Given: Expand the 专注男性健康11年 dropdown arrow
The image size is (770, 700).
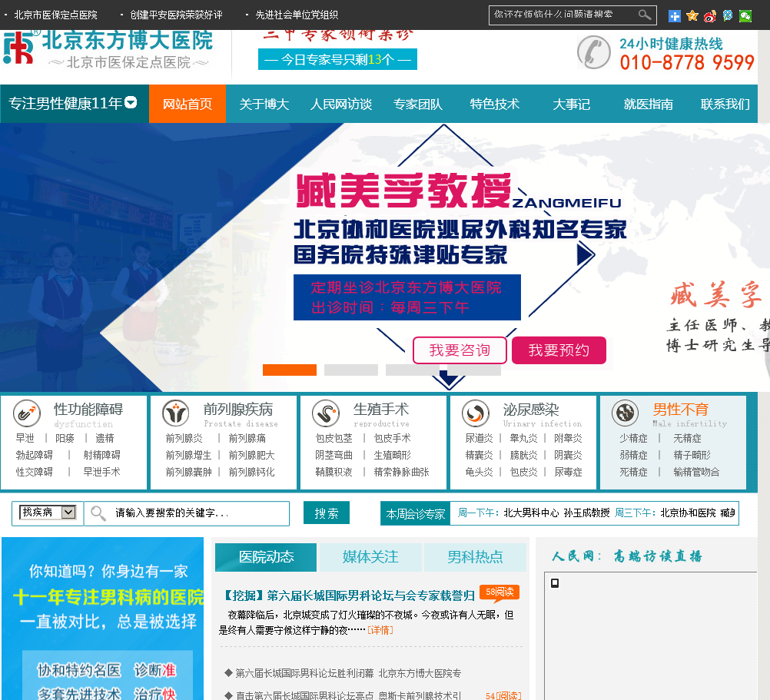Looking at the screenshot, I should tap(131, 103).
